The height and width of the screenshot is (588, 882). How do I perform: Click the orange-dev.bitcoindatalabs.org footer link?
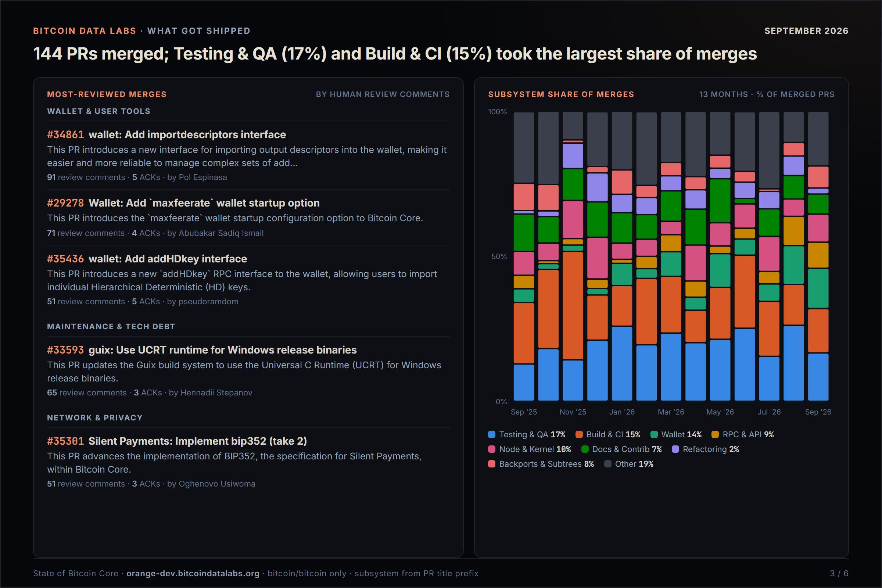(x=193, y=573)
